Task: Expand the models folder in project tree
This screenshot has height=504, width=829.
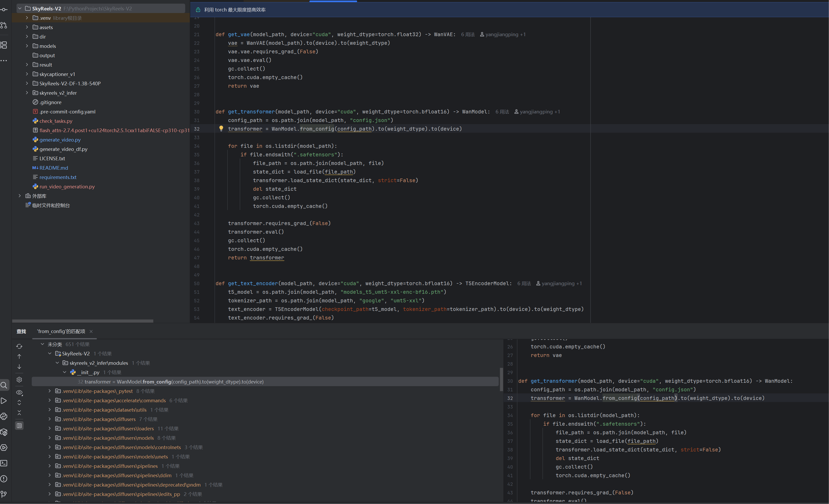Action: click(27, 46)
